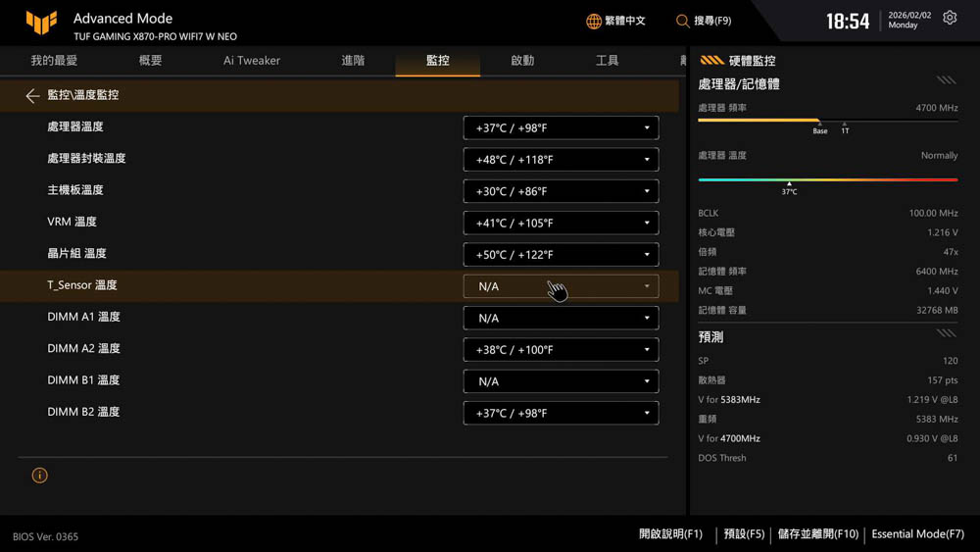Viewport: 980px width, 552px height.
Task: Click the globe language icon
Action: (x=594, y=21)
